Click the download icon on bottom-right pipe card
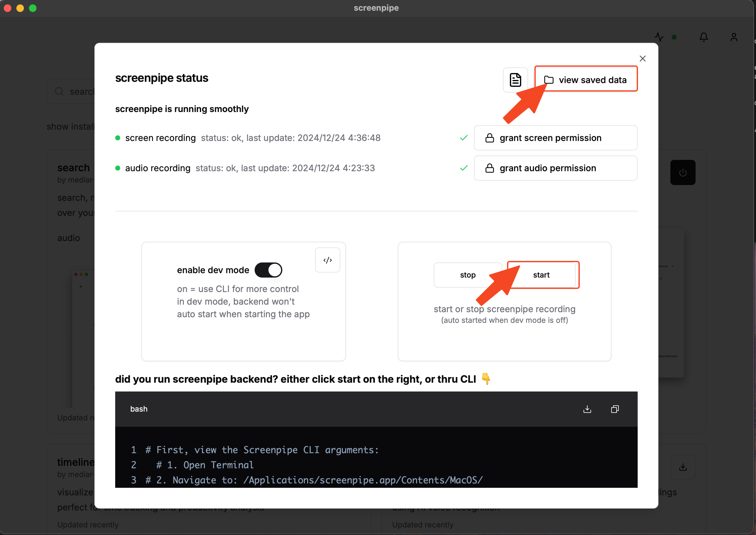756x535 pixels. point(683,467)
